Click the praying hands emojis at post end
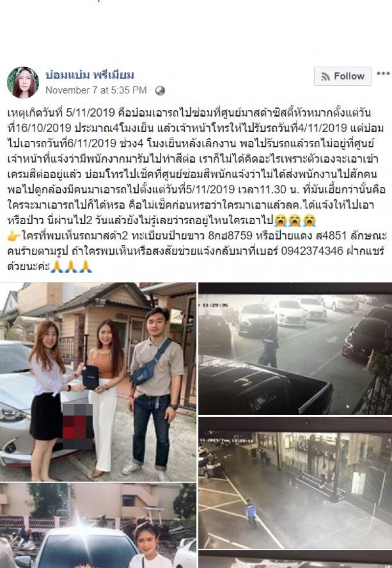The width and height of the screenshot is (392, 568). pyautogui.click(x=72, y=267)
